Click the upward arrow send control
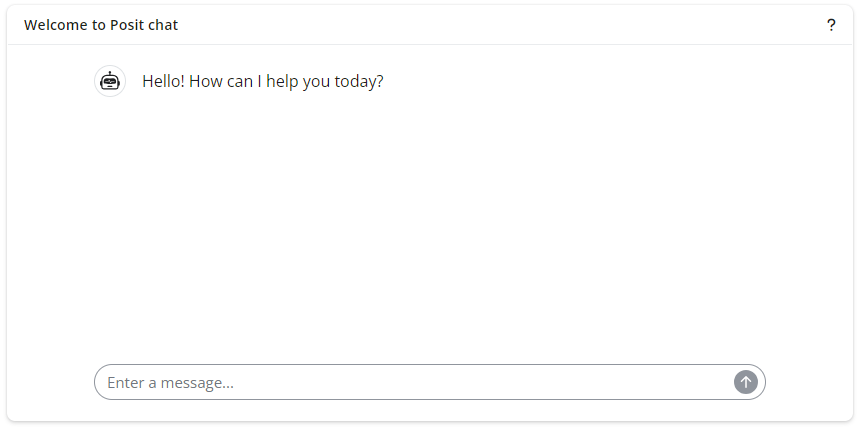Viewport: 862px width, 431px height. point(746,382)
